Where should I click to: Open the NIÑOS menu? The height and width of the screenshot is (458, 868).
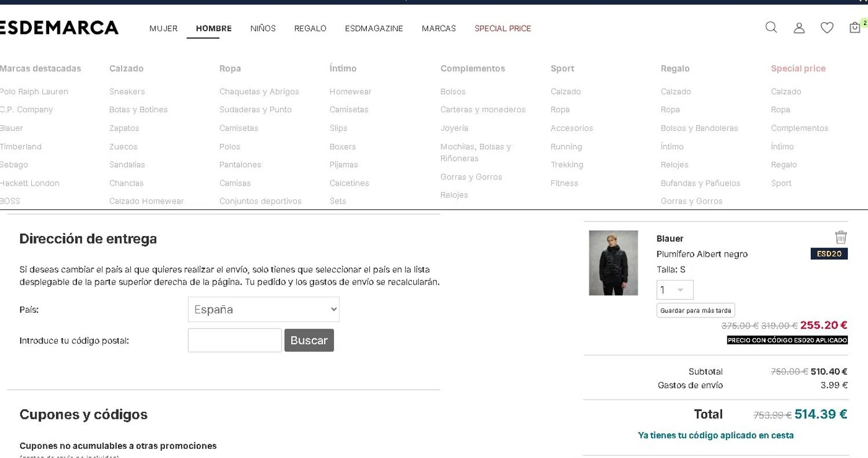coord(263,28)
